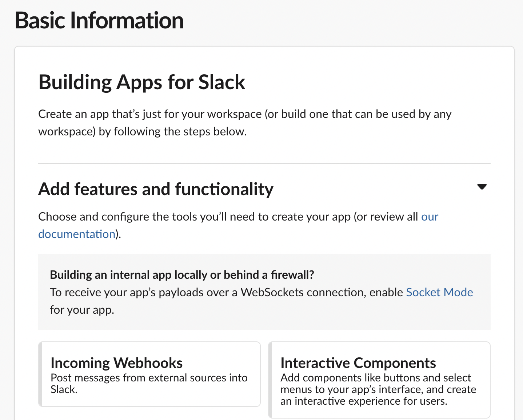Click the 'Building Apps for Slack' heading
Image resolution: width=523 pixels, height=420 pixels.
point(142,82)
